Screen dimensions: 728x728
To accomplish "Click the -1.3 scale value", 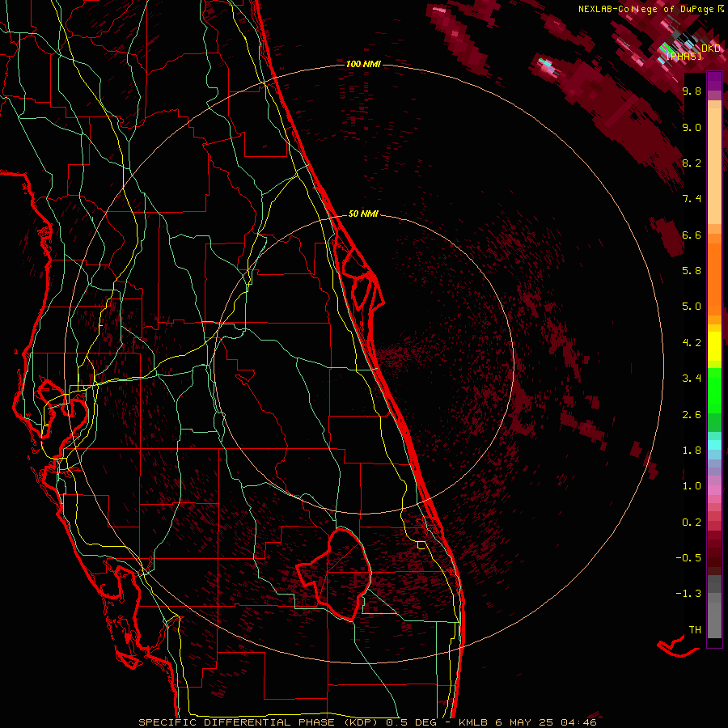I will [x=688, y=594].
